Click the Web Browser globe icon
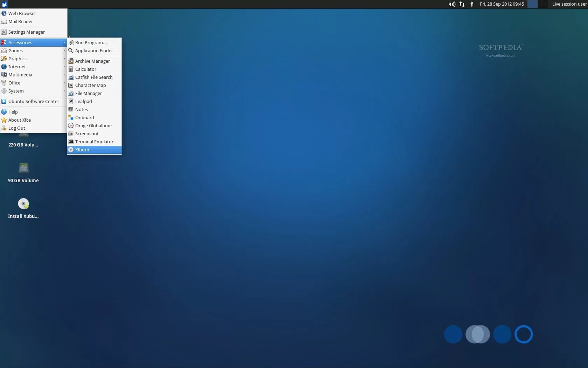The width and height of the screenshot is (588, 368). [4, 13]
